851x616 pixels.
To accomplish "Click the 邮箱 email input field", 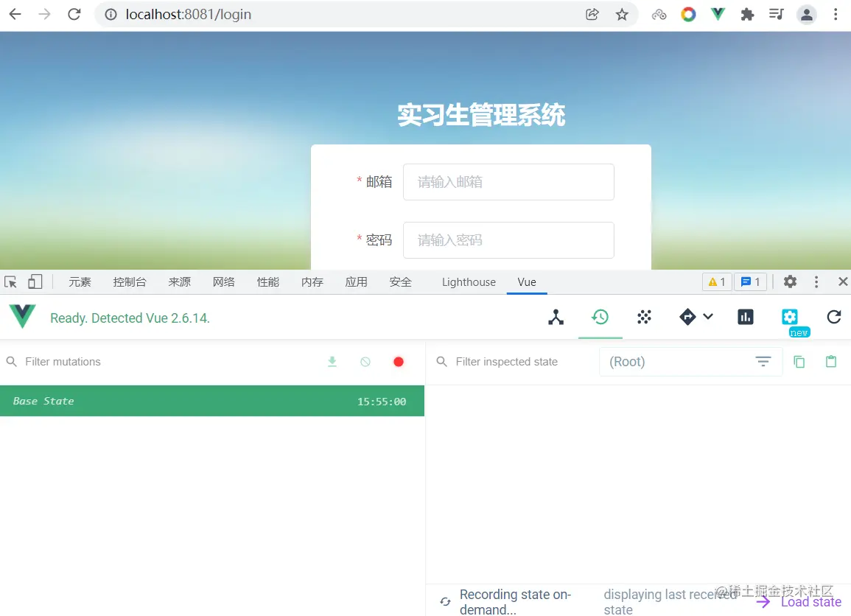I will 508,182.
